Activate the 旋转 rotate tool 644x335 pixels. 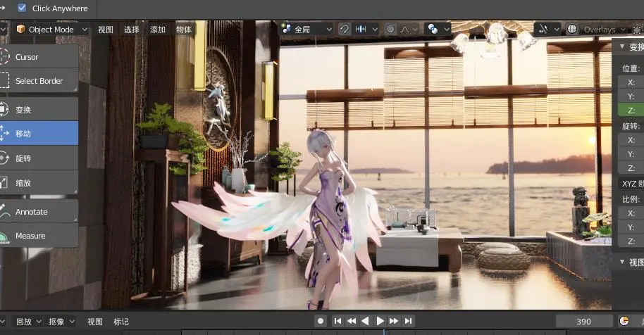pyautogui.click(x=39, y=158)
